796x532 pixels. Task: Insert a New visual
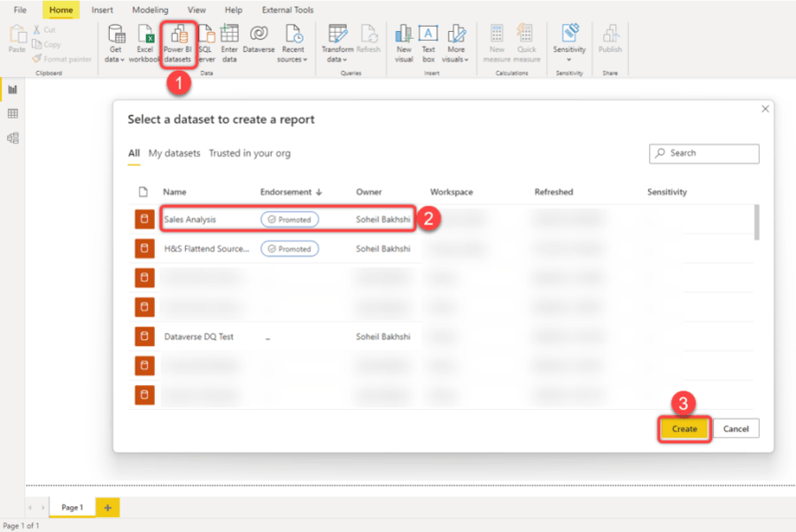pos(404,43)
